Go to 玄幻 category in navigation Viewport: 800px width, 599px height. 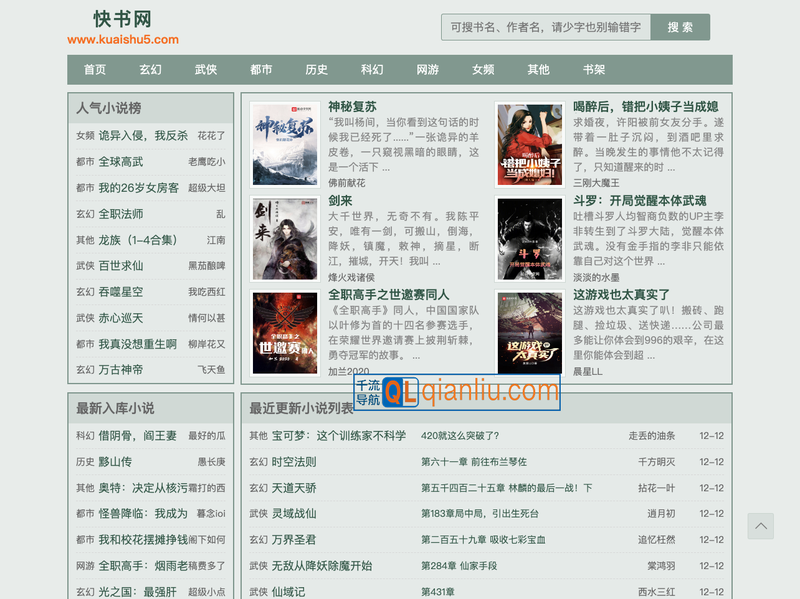150,70
